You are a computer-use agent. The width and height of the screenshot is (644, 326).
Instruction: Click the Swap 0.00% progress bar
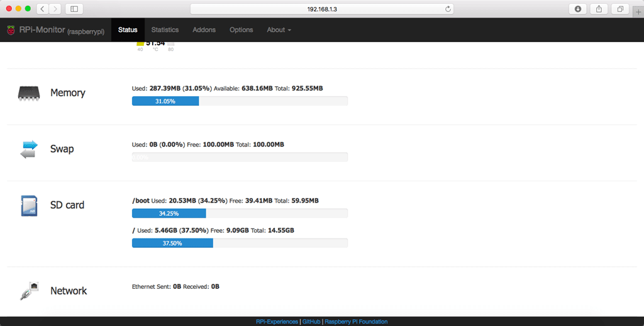point(240,157)
